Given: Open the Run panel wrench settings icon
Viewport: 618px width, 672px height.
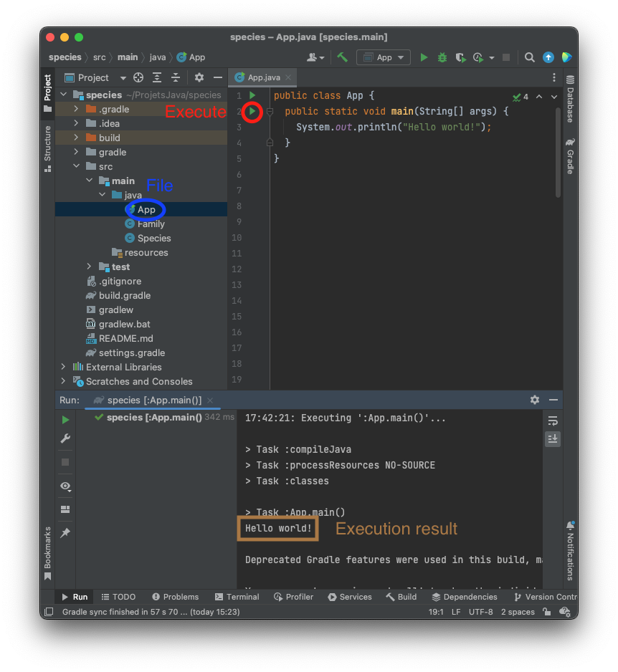Looking at the screenshot, I should click(x=65, y=438).
